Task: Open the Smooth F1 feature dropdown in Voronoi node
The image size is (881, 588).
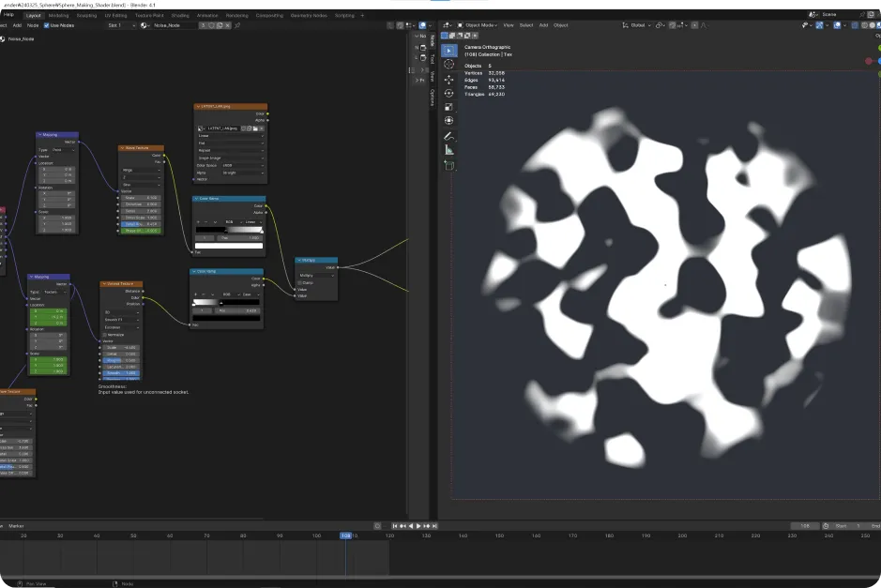Action: 121,320
